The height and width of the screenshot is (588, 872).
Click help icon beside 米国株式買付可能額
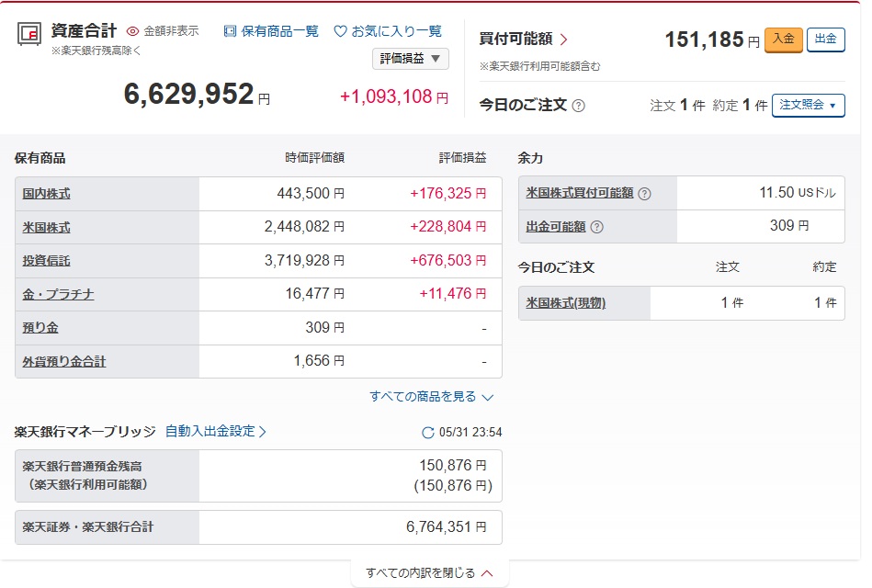(644, 194)
